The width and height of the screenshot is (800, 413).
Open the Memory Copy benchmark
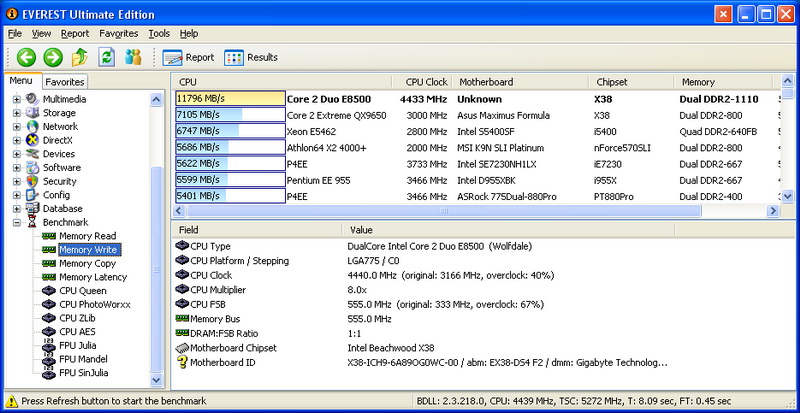tap(87, 263)
